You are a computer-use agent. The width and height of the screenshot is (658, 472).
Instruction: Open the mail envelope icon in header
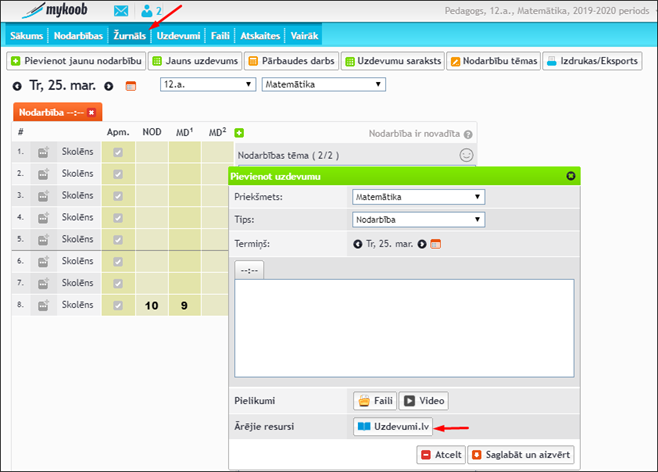tap(121, 12)
